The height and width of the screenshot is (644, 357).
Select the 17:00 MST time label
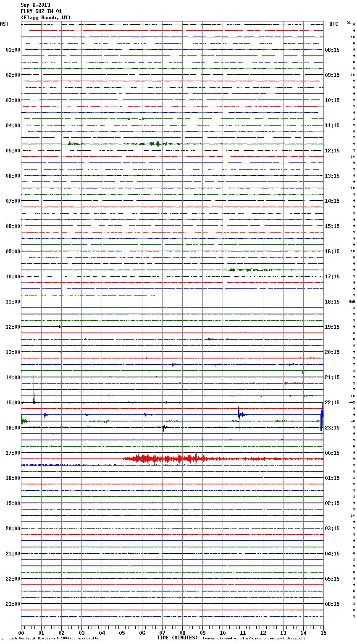(x=13, y=453)
